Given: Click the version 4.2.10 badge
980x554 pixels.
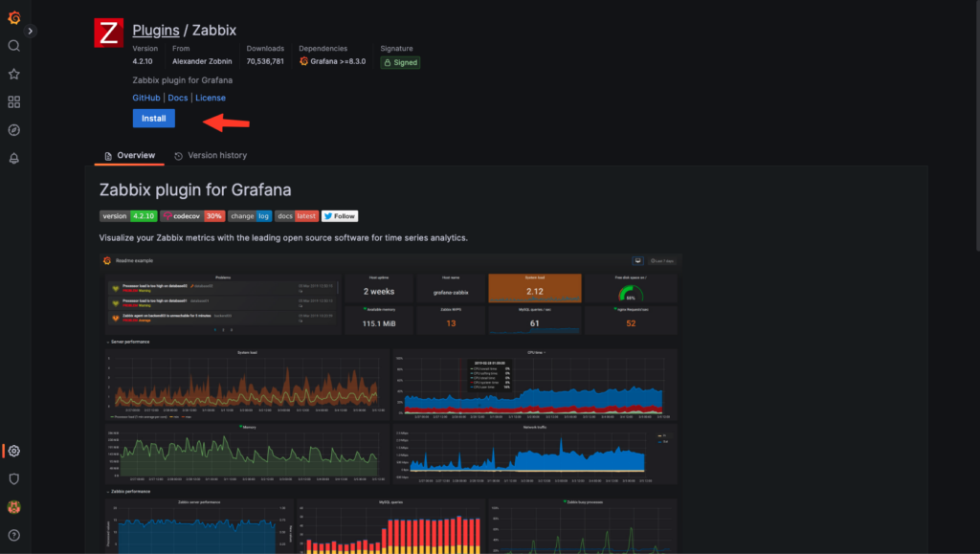Looking at the screenshot, I should pyautogui.click(x=128, y=216).
